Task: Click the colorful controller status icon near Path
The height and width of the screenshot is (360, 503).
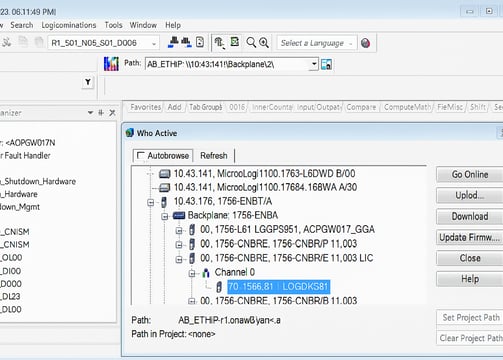Action: 111,63
